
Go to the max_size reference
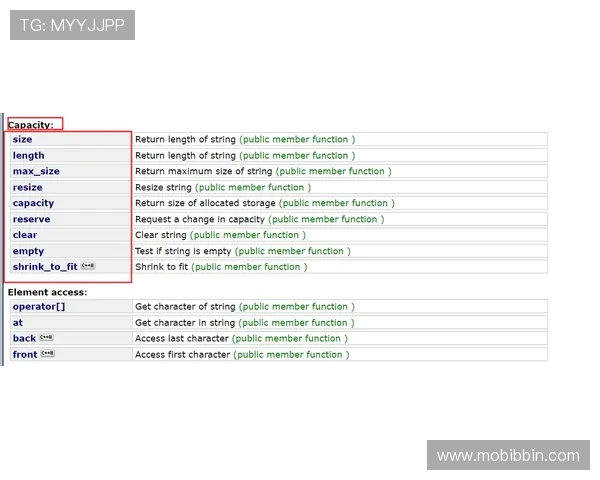tap(36, 172)
